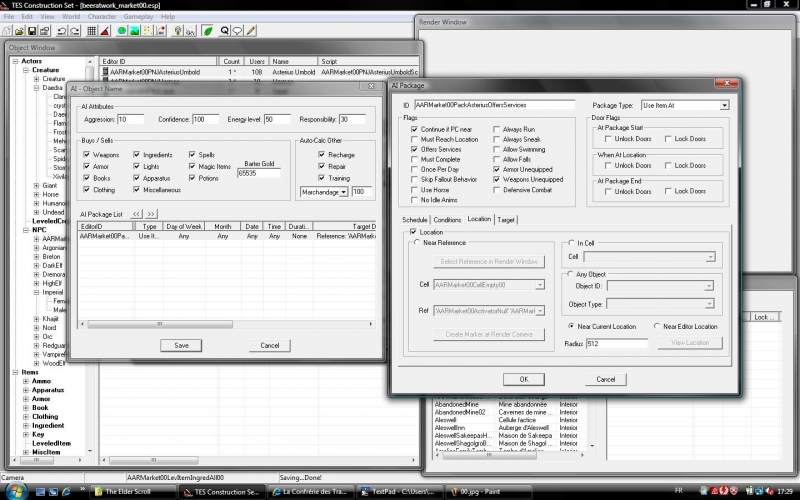The width and height of the screenshot is (800, 500).
Task: Click the blank new document toolbar icon
Action: 7,31
